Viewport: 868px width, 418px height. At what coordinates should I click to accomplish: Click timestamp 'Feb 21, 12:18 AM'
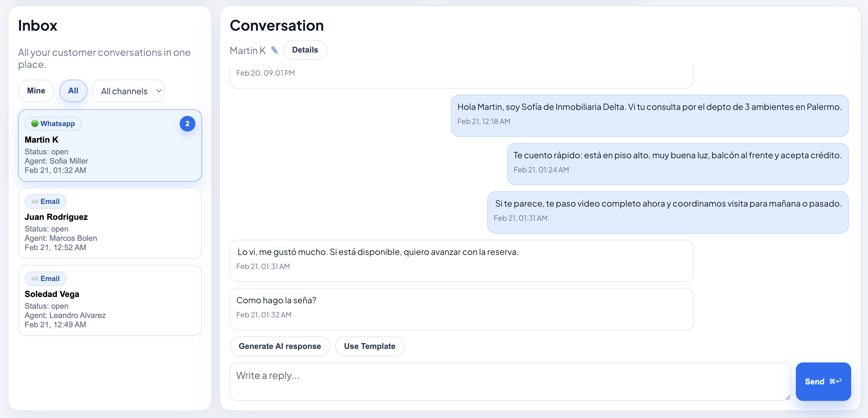[x=484, y=121]
